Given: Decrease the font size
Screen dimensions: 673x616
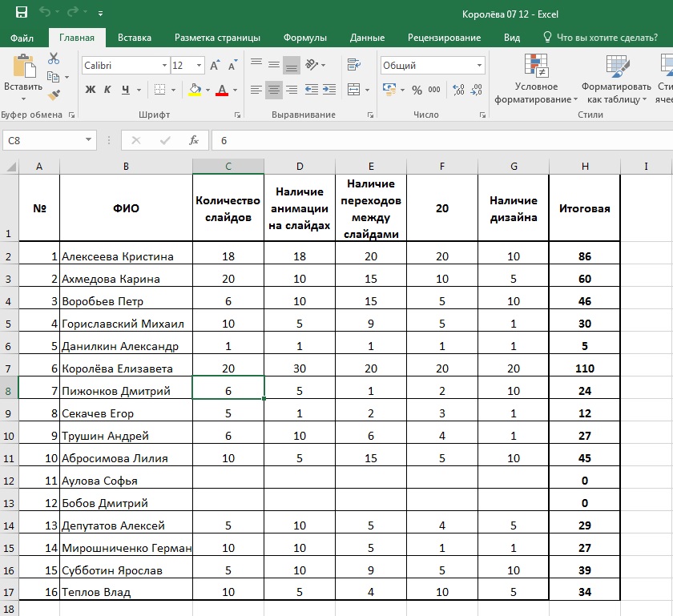Looking at the screenshot, I should (x=232, y=65).
